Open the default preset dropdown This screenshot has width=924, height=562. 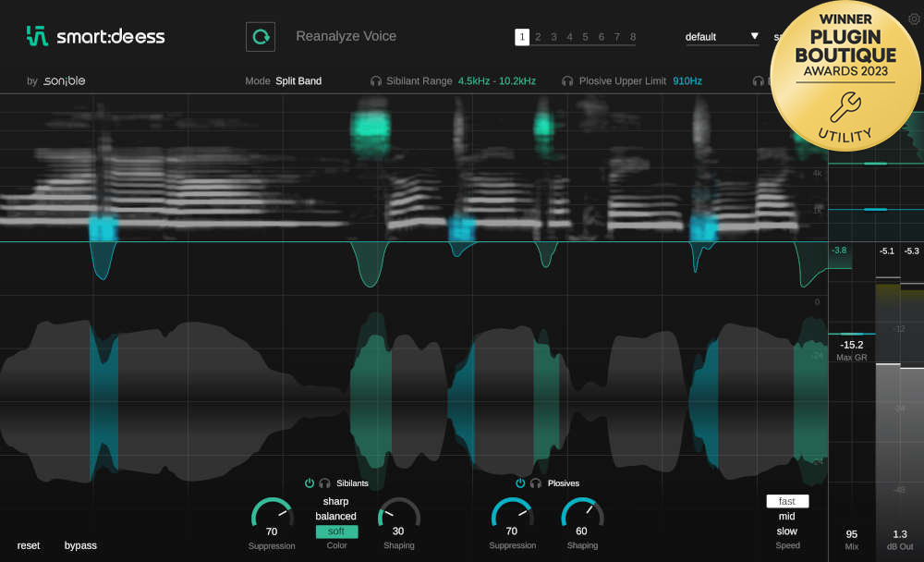pos(721,36)
